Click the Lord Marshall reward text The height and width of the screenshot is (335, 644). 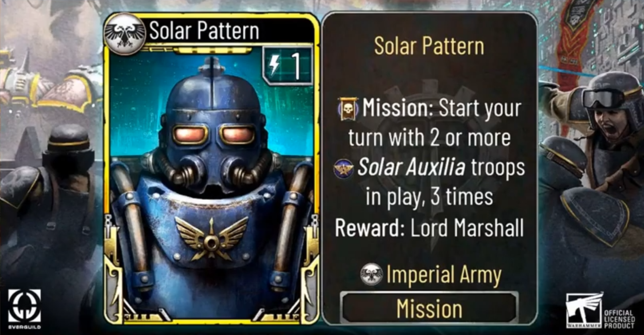coord(467,227)
